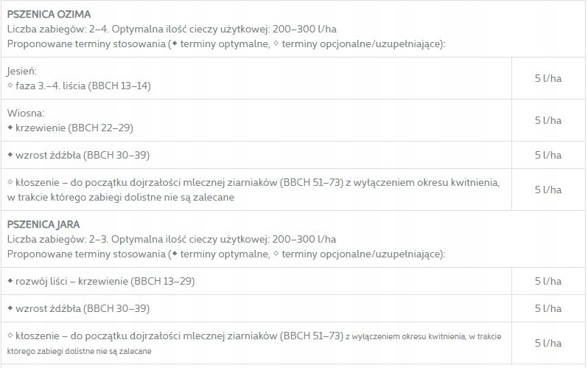
Task: Click the filled diamond before "wzrost źdźbła" under Pszenica jara
Action: coord(10,308)
